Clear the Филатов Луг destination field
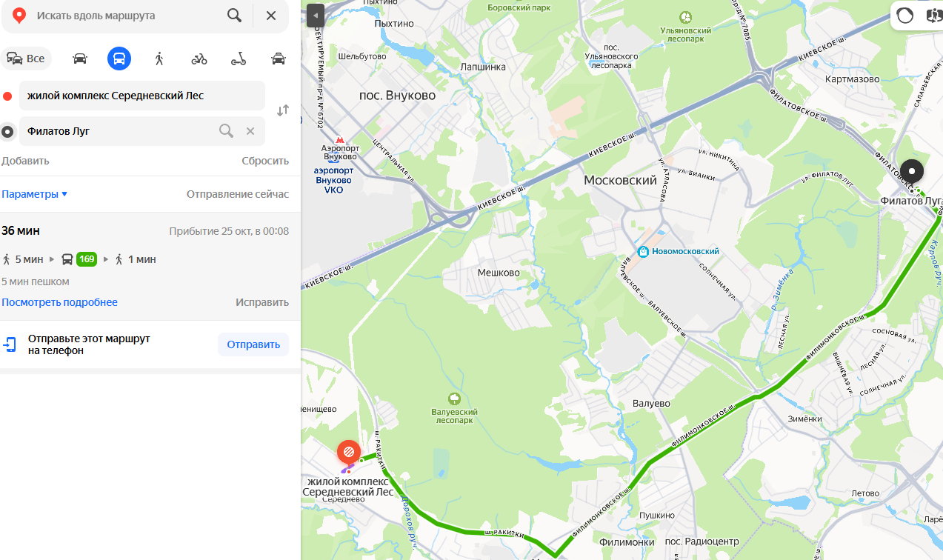943x560 pixels. (250, 131)
